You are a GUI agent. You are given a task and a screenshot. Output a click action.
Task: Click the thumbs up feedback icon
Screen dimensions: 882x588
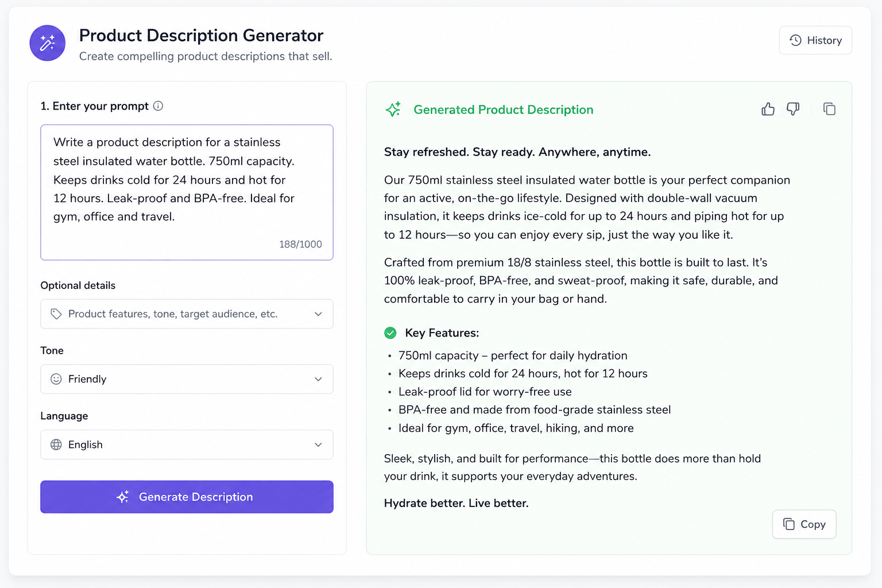(x=768, y=109)
